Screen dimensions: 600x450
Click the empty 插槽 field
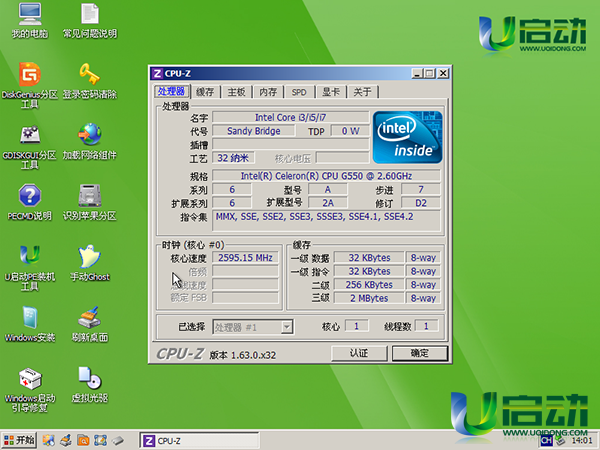pos(291,144)
